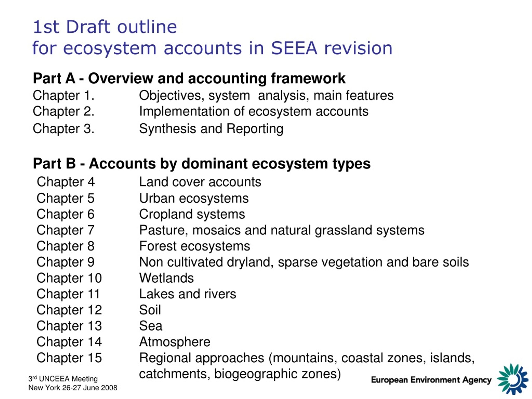The height and width of the screenshot is (399, 532).
Task: Click the 'Chapter 3.' label
Action: 64,129
